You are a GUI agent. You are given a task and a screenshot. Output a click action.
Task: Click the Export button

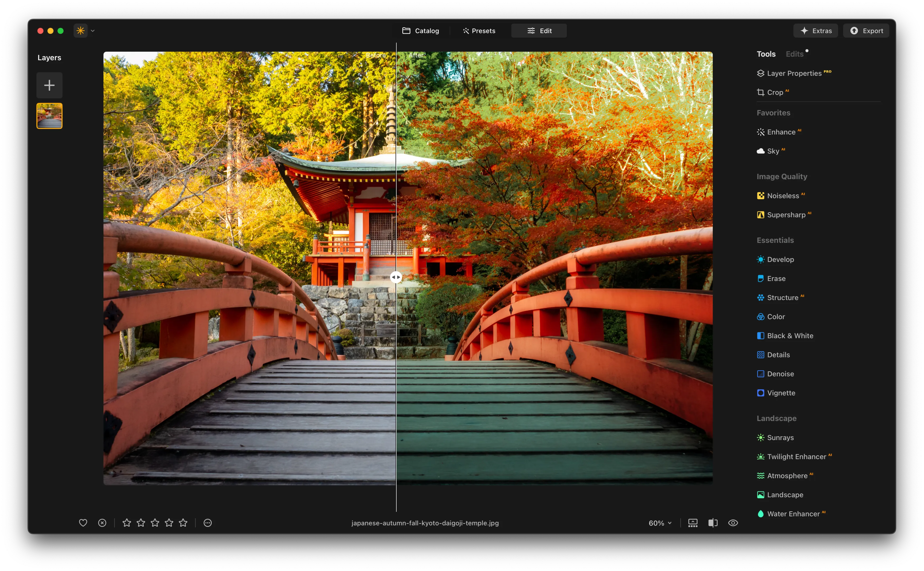pyautogui.click(x=866, y=31)
